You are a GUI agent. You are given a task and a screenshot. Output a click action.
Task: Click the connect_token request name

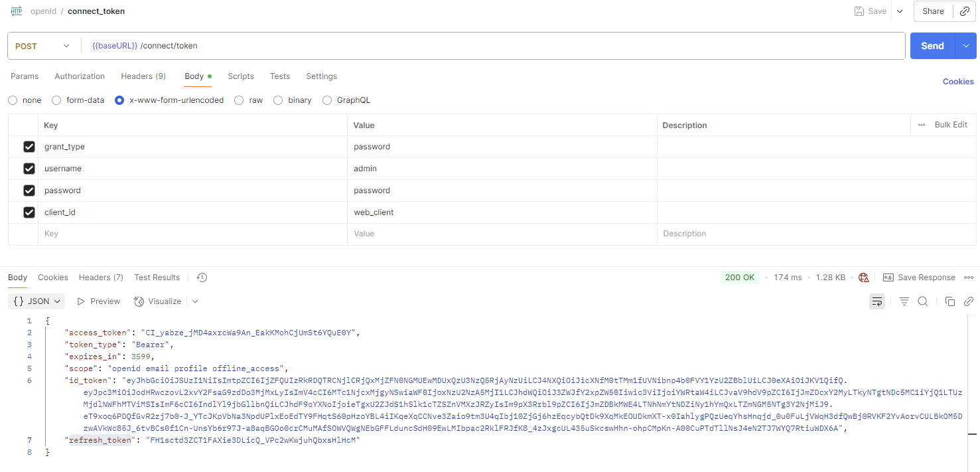(x=96, y=11)
